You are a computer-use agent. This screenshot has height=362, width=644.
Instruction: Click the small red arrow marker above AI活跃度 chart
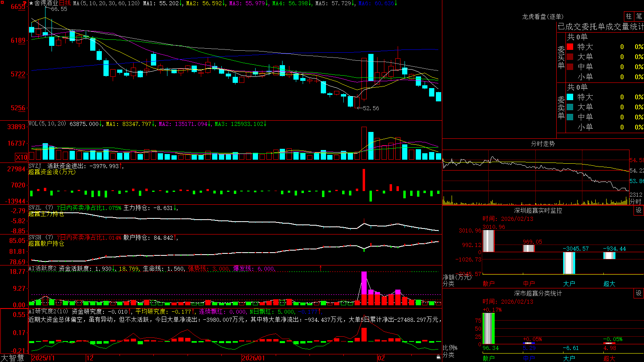(x=321, y=268)
